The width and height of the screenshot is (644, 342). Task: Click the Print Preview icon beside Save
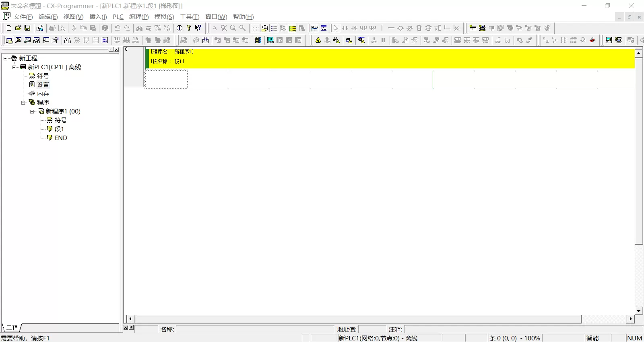pos(40,28)
